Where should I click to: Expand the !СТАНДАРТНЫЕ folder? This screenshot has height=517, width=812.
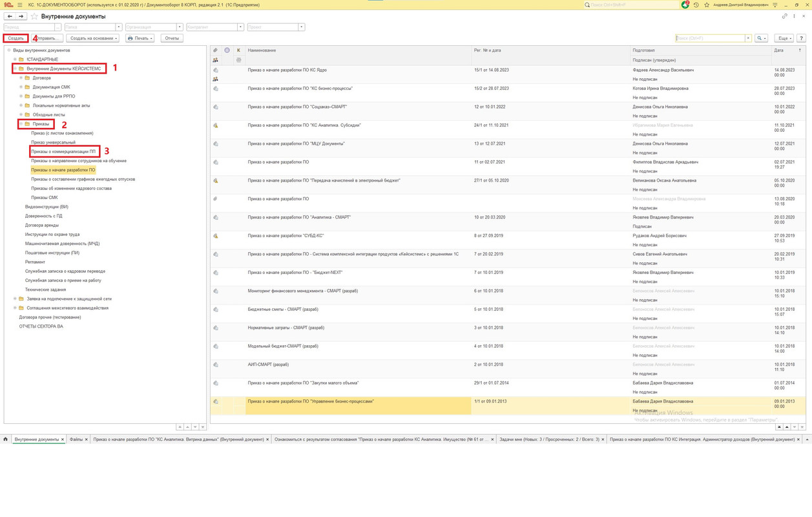coord(15,59)
